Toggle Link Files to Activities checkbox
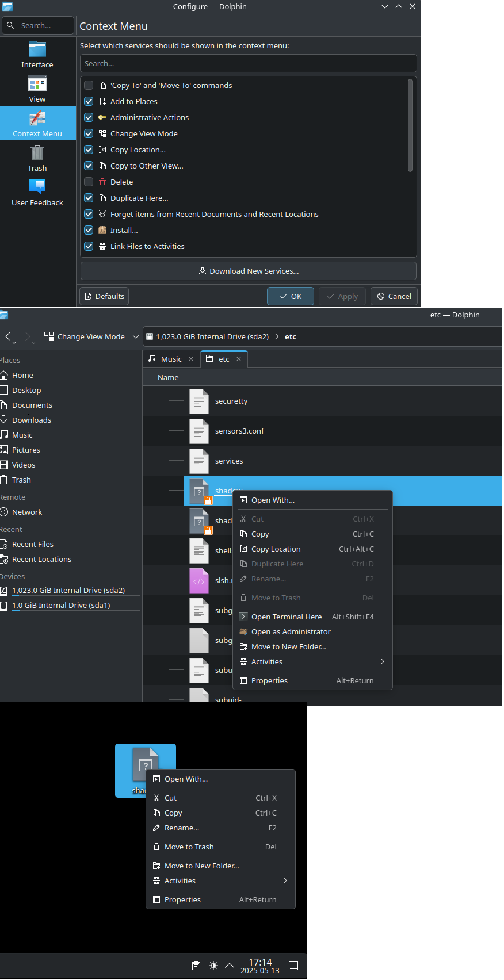 point(89,246)
